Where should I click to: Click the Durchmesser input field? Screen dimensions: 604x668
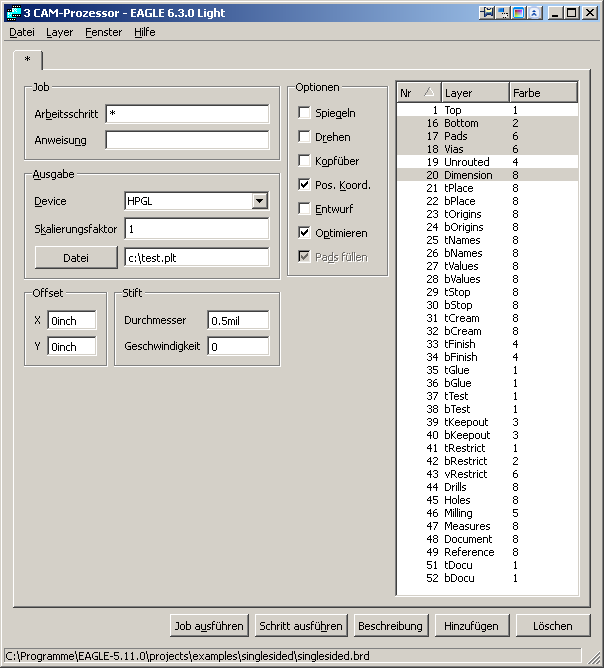[x=239, y=320]
